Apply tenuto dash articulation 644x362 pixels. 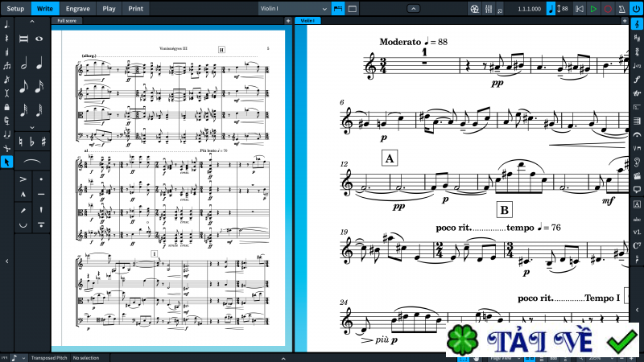pyautogui.click(x=41, y=195)
